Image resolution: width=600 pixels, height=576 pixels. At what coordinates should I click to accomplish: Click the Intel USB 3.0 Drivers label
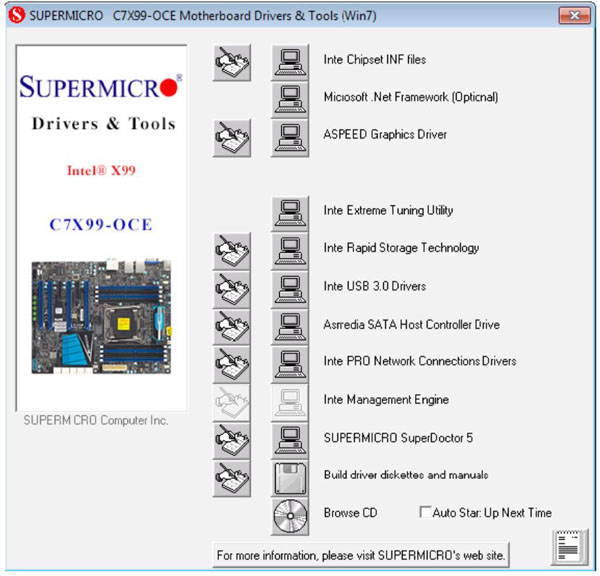coord(375,286)
